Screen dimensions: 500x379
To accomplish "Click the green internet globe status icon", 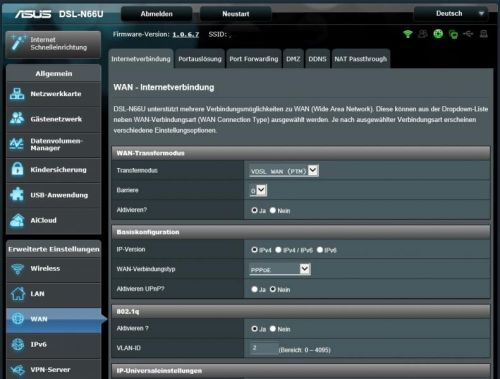I will (438, 34).
